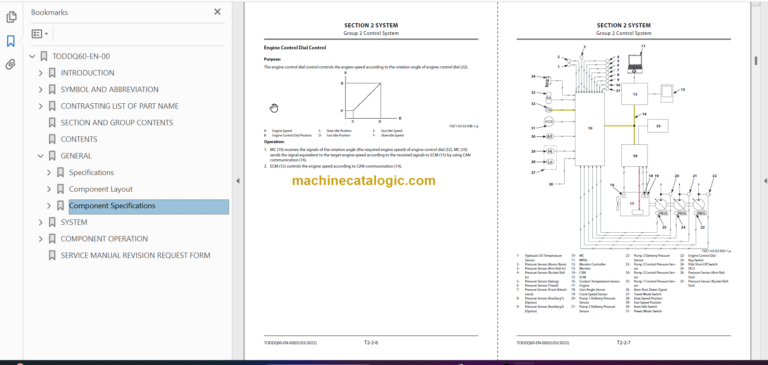Image resolution: width=768 pixels, height=365 pixels.
Task: Click the bookmark icon beside SYSTEM
Action: (52, 222)
